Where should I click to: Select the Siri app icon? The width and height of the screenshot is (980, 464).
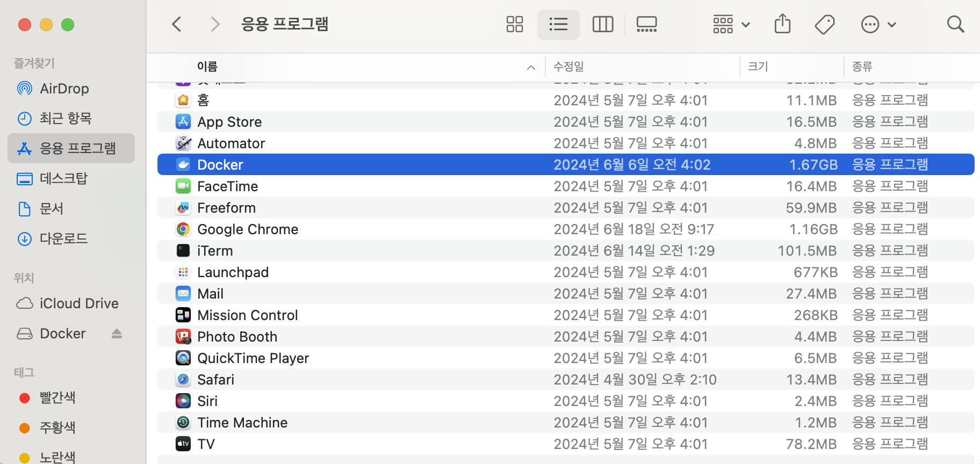pos(183,401)
